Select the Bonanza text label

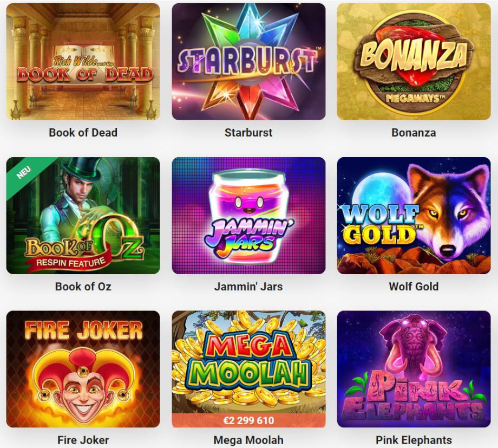click(x=414, y=133)
